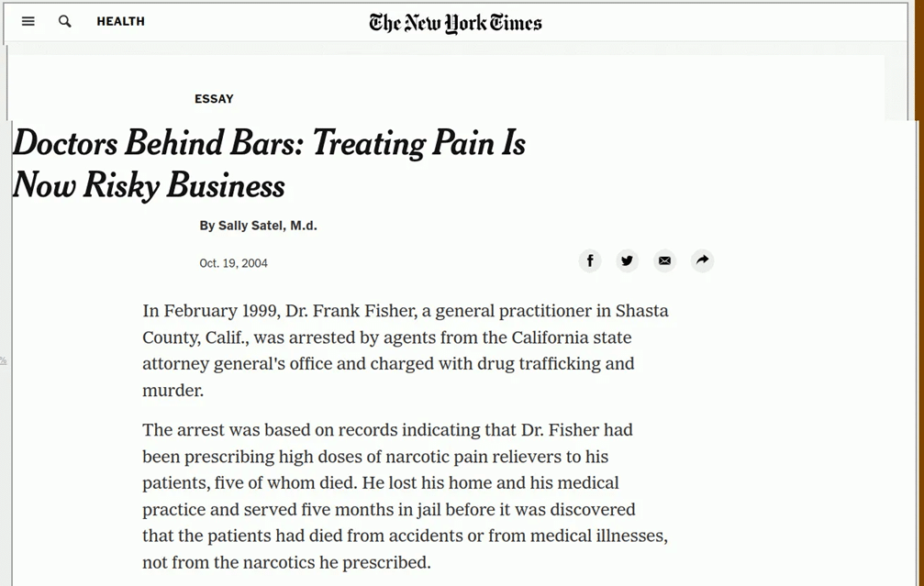Click the Sally Satel byline
Viewport: 924px width, 586px height.
pyautogui.click(x=258, y=226)
